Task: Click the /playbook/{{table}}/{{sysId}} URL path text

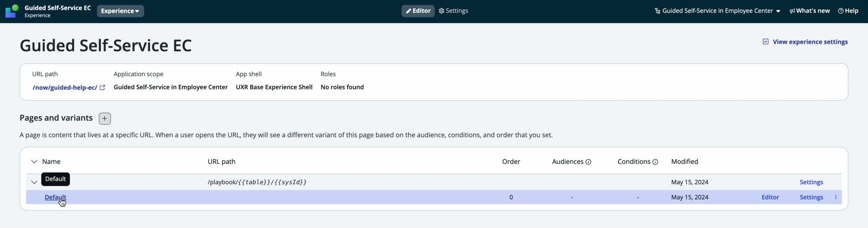Action: [x=257, y=182]
